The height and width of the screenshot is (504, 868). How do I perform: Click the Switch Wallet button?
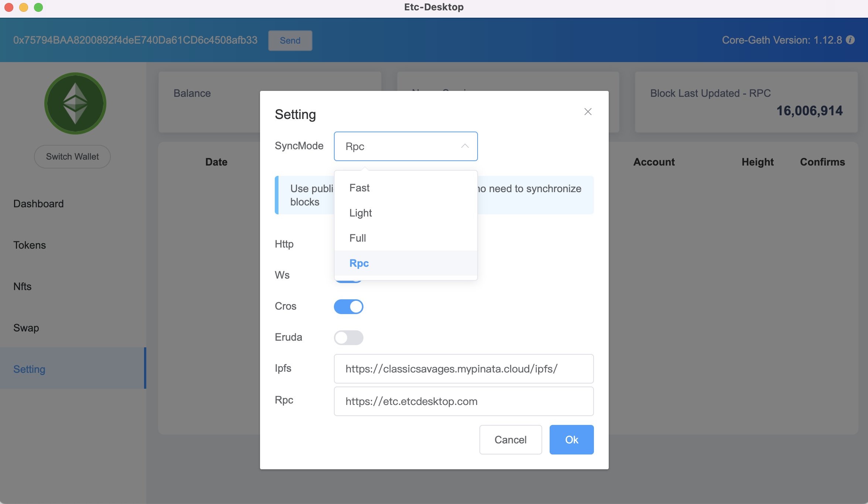72,157
